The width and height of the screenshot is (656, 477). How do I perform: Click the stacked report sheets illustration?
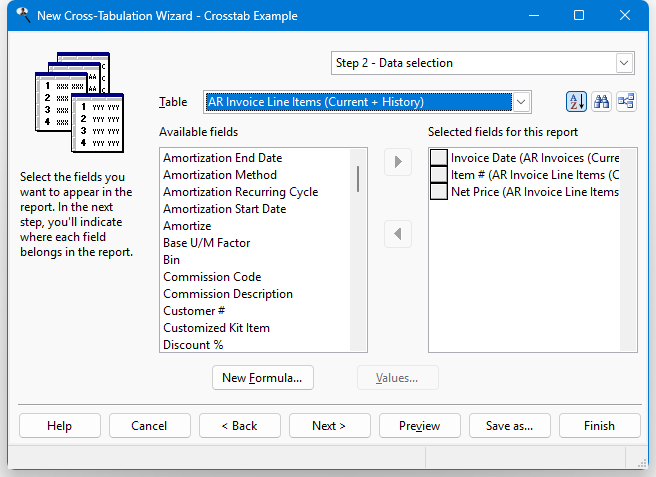[x=79, y=101]
